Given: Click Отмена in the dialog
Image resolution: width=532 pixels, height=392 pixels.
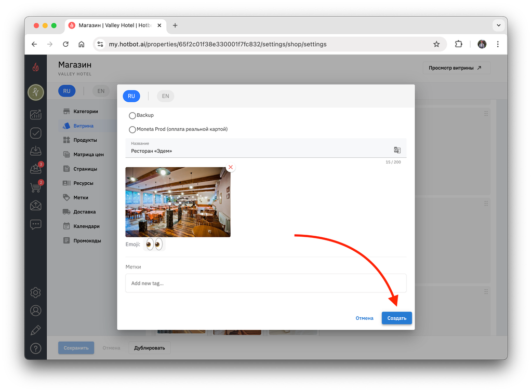Looking at the screenshot, I should tap(364, 318).
